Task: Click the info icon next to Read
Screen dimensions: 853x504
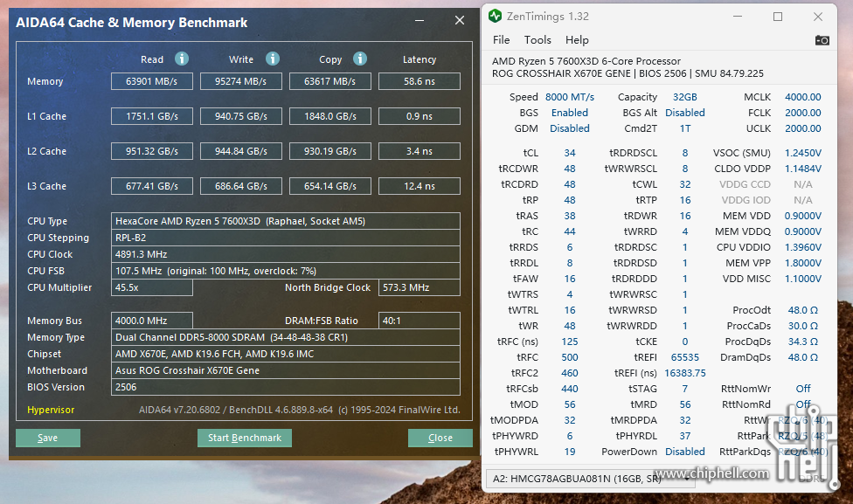Action: (x=182, y=59)
